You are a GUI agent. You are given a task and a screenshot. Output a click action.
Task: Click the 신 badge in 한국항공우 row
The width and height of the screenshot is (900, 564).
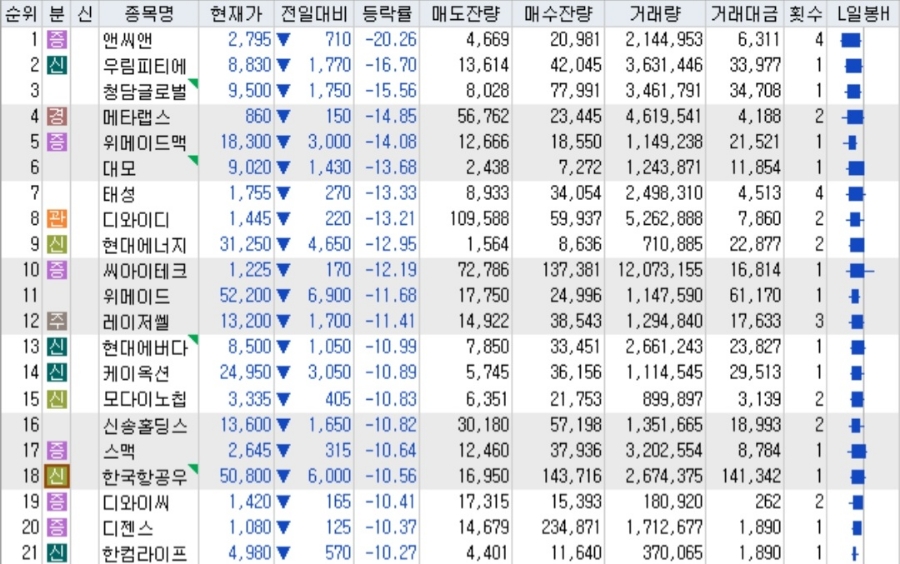click(56, 476)
